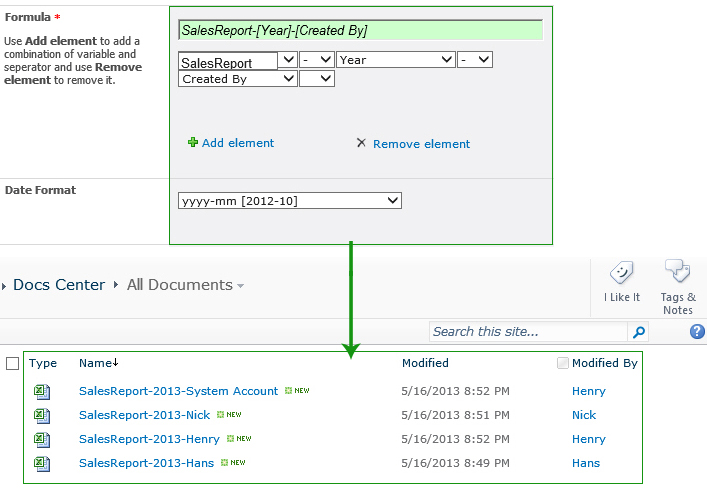This screenshot has width=707, height=490.
Task: Click Excel icon for SalesReport-2013-System Account
Action: coord(42,391)
